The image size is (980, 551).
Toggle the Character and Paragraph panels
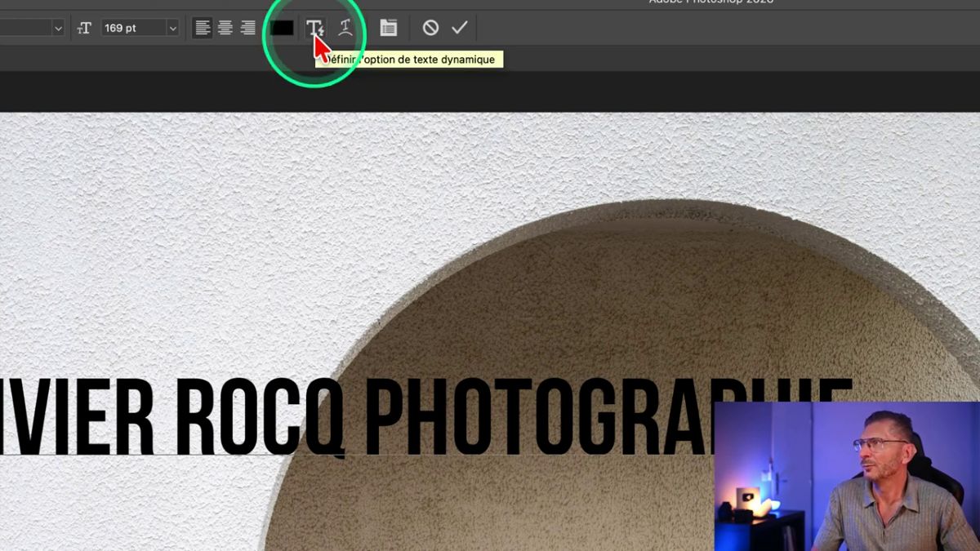389,28
